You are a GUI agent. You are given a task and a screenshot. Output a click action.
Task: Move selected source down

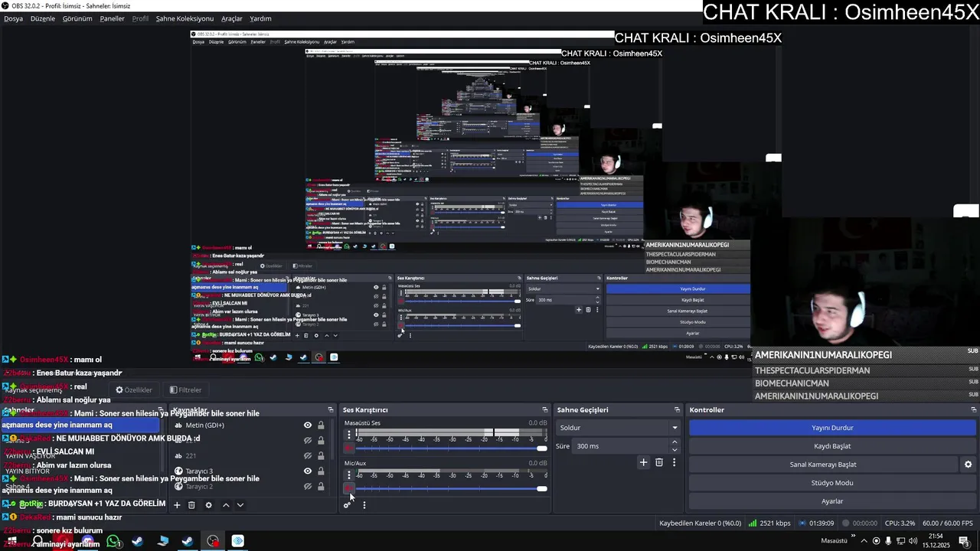[240, 505]
